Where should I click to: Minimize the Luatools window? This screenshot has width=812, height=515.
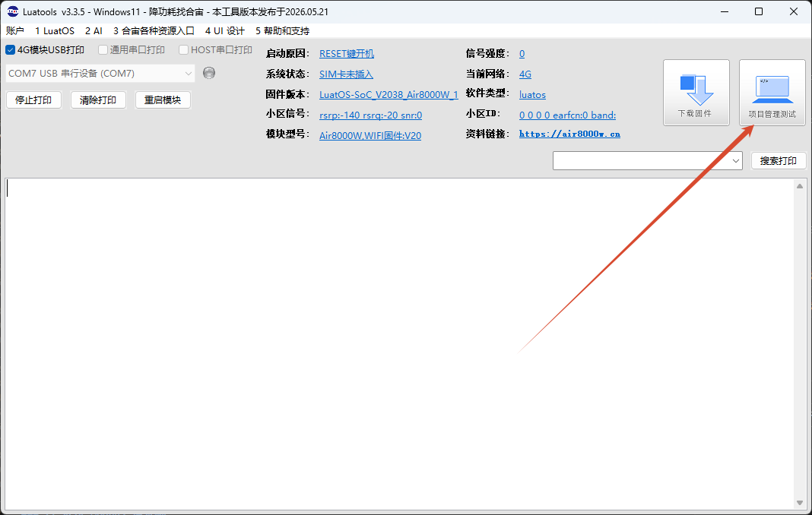[x=725, y=11]
